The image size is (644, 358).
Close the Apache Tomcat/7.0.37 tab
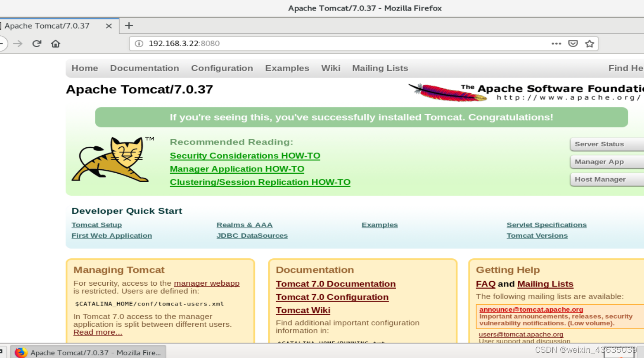[x=109, y=26]
